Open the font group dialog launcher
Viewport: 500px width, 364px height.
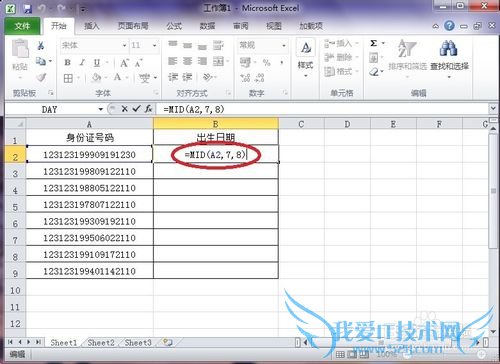156,92
